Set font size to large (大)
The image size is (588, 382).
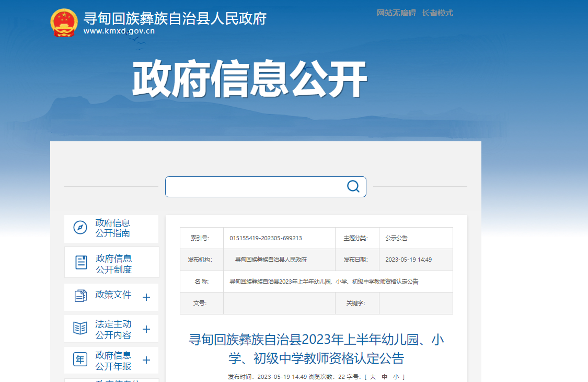point(373,377)
